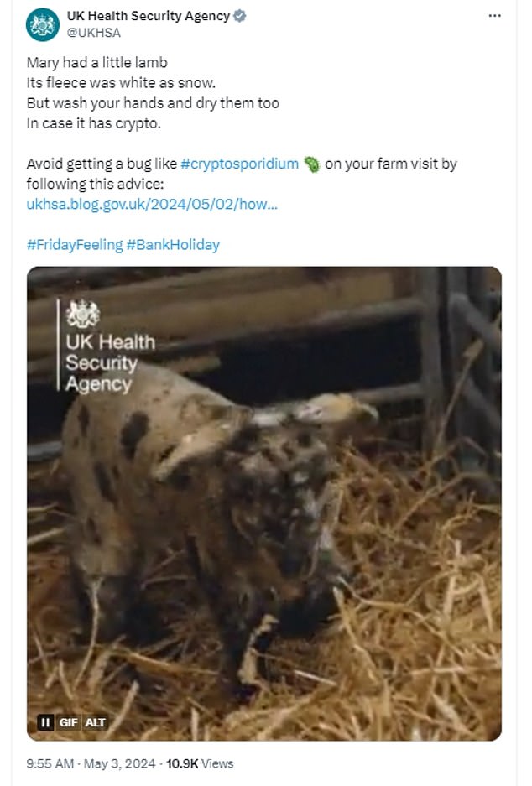Click the GIF badge on the media
The height and width of the screenshot is (786, 532).
[69, 722]
